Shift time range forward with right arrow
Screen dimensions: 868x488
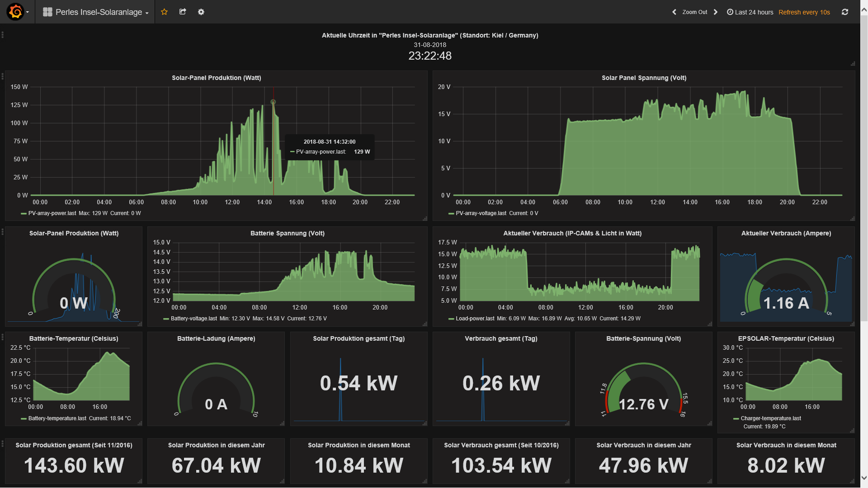click(x=716, y=12)
